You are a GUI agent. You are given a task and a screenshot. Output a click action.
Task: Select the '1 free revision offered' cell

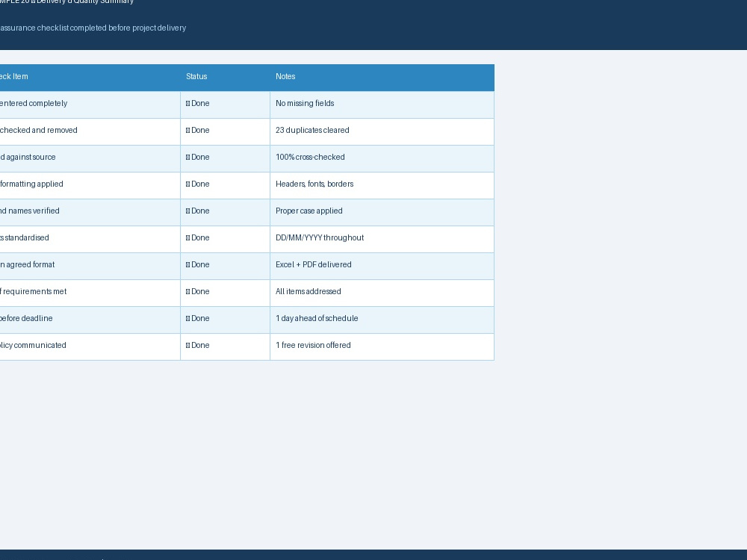click(x=382, y=346)
